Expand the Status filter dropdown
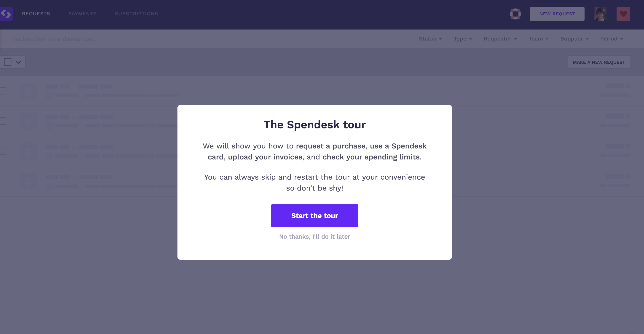 (430, 38)
